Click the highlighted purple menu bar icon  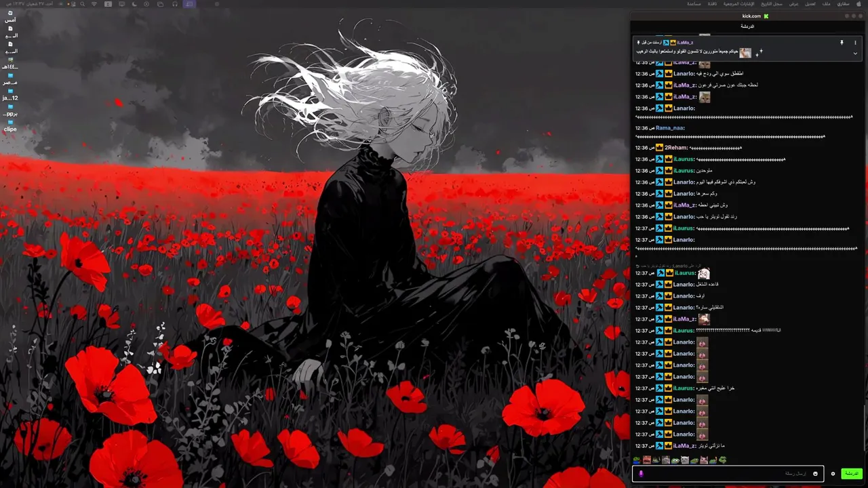189,4
